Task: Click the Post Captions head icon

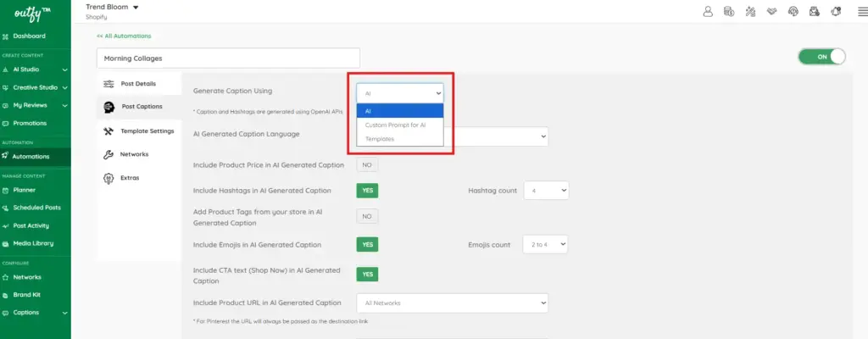Action: tap(109, 107)
